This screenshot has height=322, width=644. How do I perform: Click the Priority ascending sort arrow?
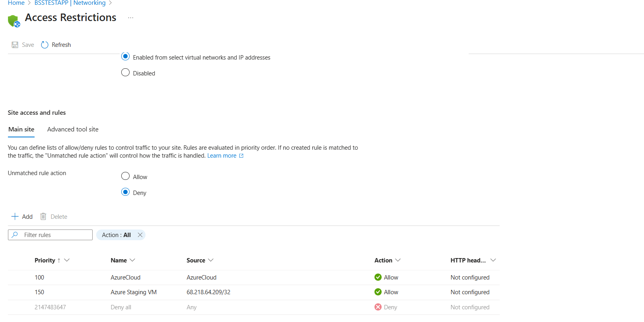59,260
